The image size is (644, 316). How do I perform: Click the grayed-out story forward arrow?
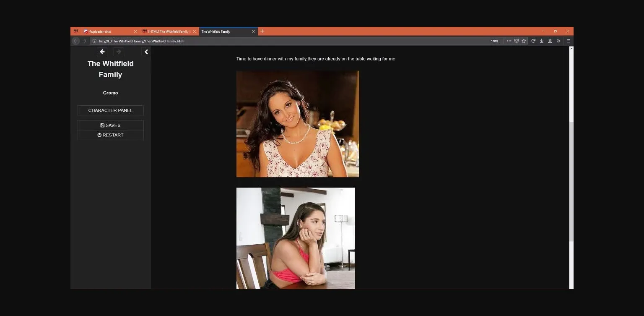tap(119, 52)
